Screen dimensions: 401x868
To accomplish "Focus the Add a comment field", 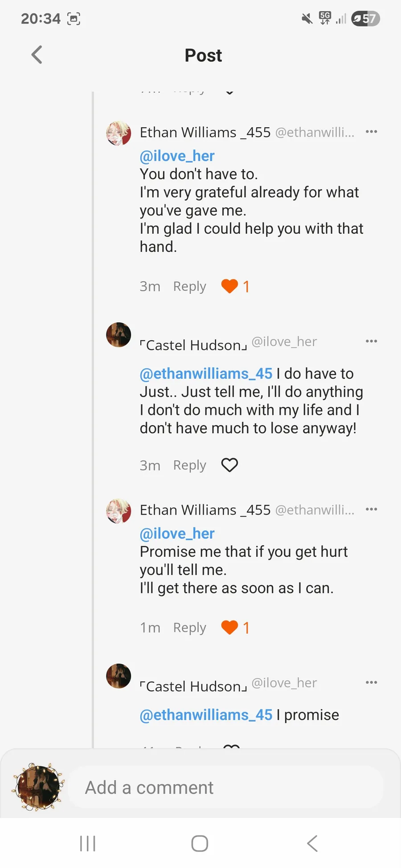I will pos(225,787).
